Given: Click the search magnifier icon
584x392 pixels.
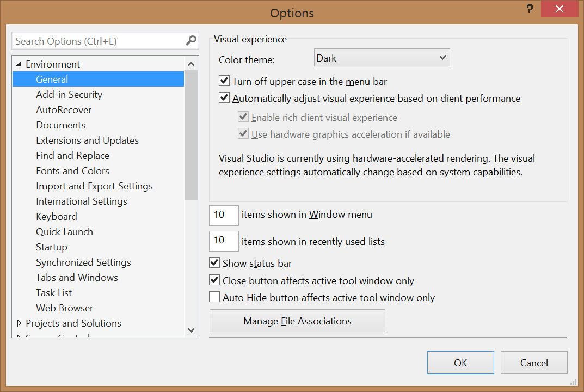Looking at the screenshot, I should 190,40.
